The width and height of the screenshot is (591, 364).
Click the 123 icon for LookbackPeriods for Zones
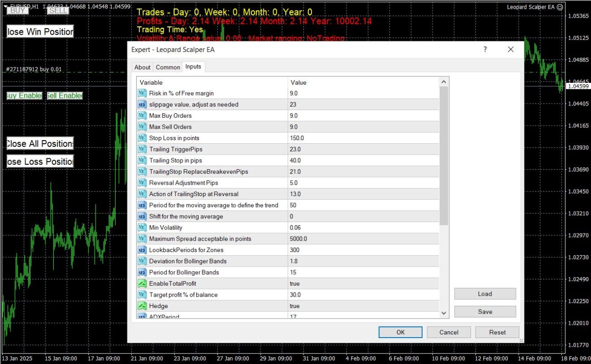[x=142, y=250]
